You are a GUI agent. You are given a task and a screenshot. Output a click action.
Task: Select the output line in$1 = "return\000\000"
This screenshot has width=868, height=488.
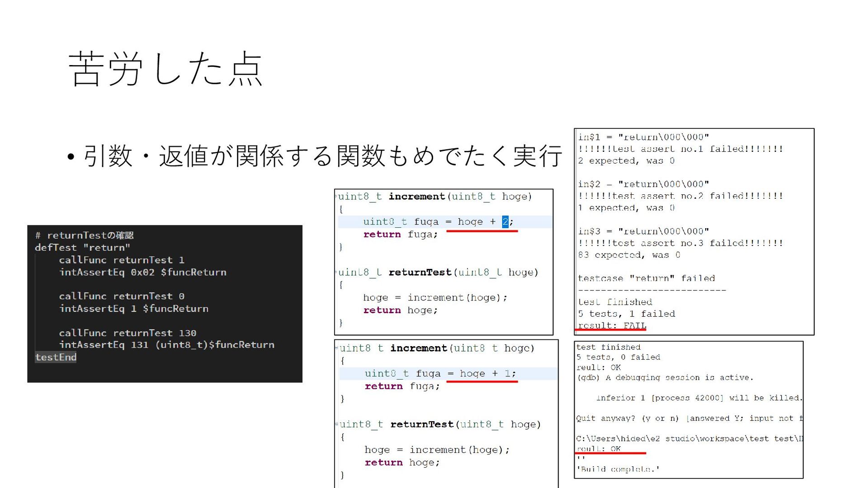644,137
